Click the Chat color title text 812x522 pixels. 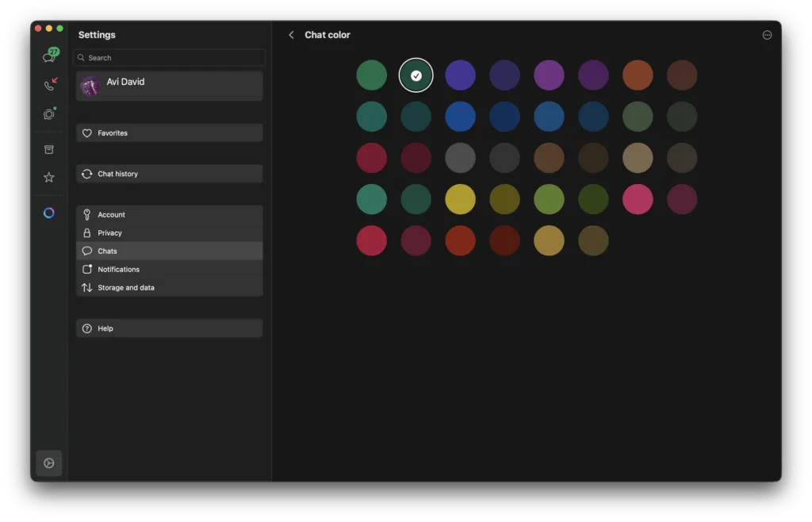click(327, 35)
